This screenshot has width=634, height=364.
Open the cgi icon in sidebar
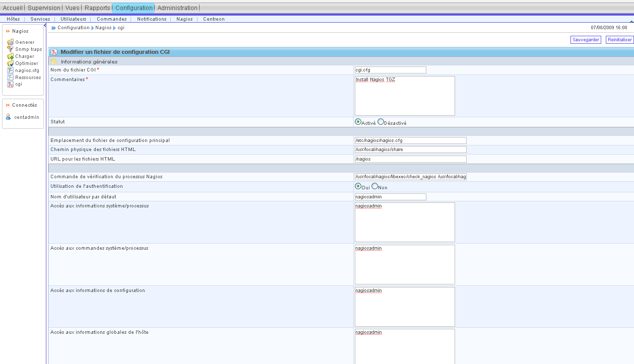10,85
